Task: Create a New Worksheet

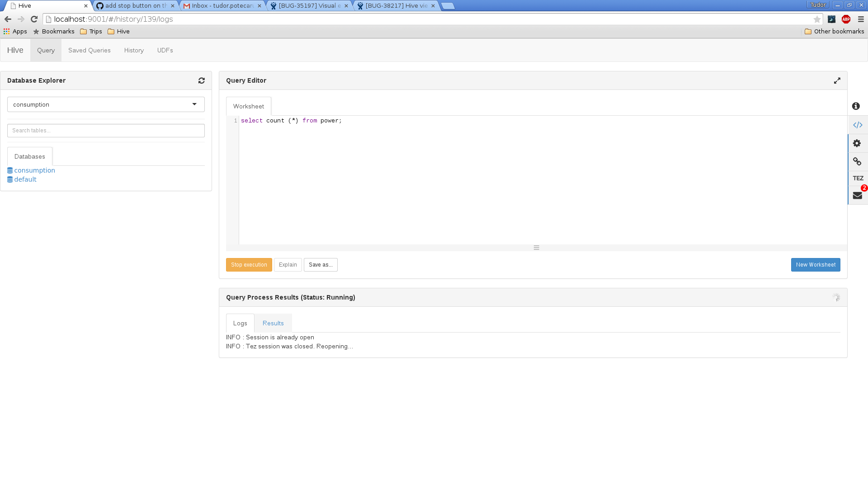Action: (816, 265)
